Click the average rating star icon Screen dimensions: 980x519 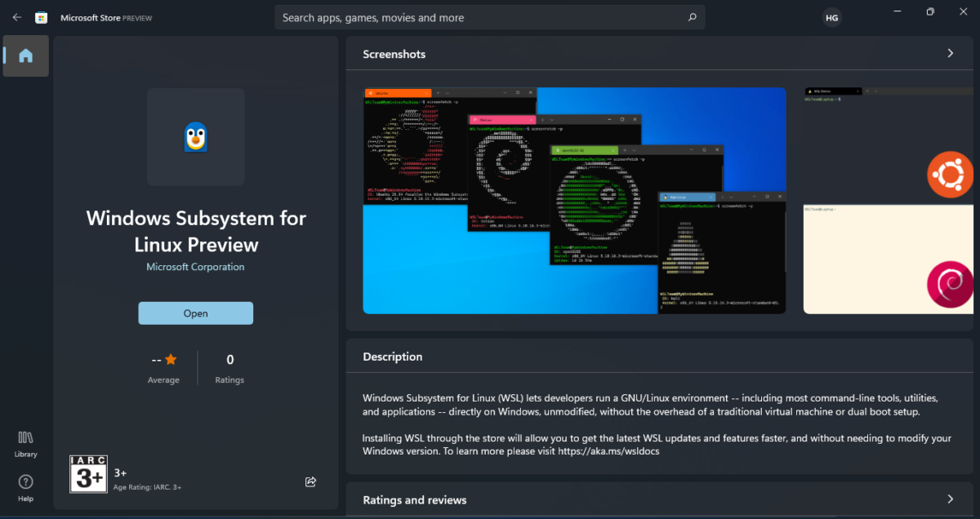coord(171,359)
